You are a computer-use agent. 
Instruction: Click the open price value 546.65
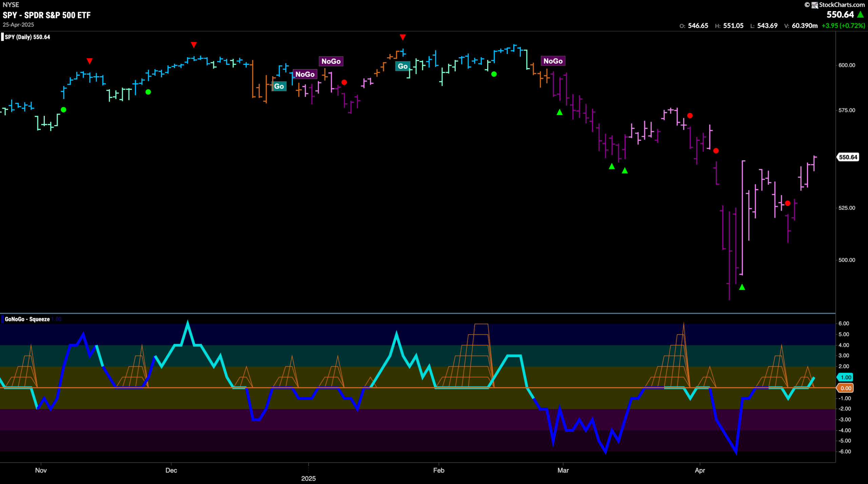(x=698, y=26)
